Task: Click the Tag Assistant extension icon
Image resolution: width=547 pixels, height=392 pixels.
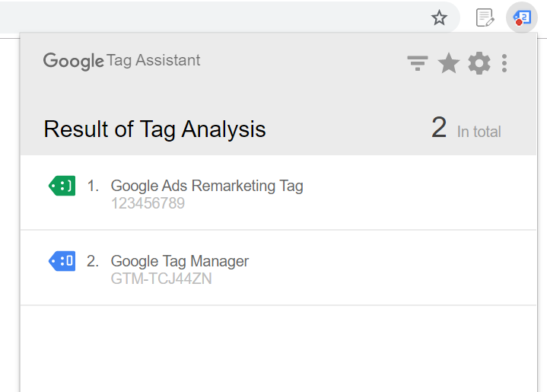Action: (522, 18)
